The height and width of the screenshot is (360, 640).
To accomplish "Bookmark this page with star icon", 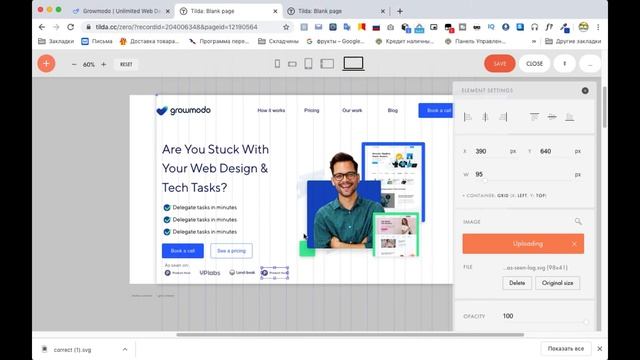I will click(286, 27).
